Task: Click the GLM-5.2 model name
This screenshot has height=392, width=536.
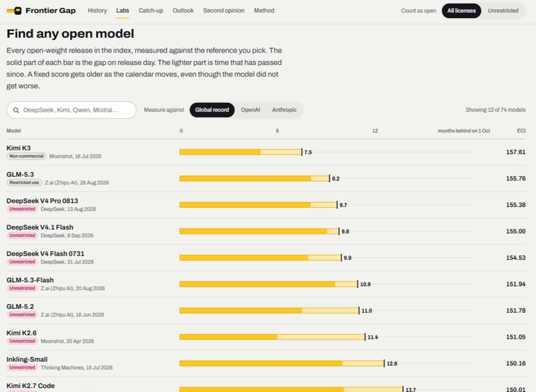Action: 20,306
